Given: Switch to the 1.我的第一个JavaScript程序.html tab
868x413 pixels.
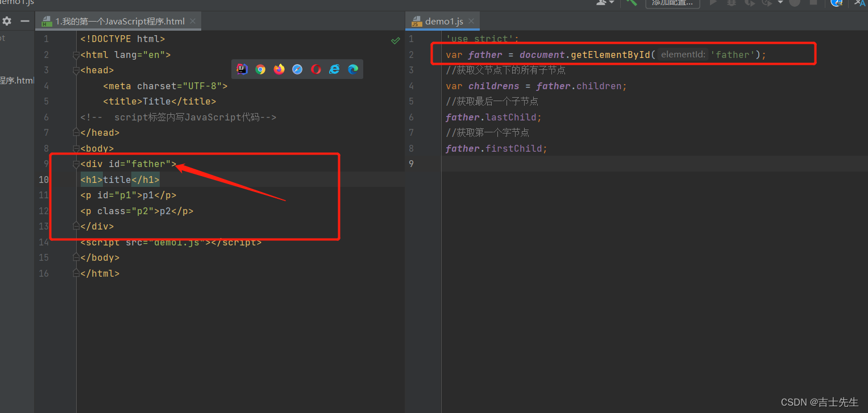Looking at the screenshot, I should (x=118, y=22).
